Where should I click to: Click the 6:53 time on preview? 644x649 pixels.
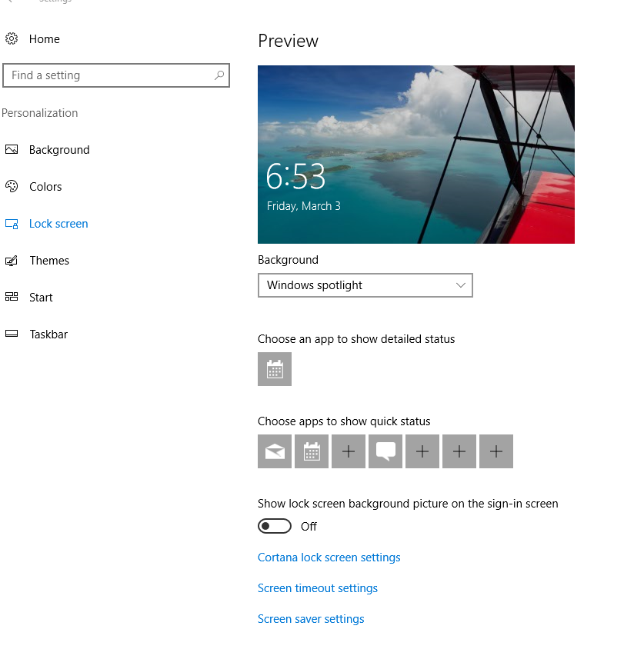(x=295, y=177)
